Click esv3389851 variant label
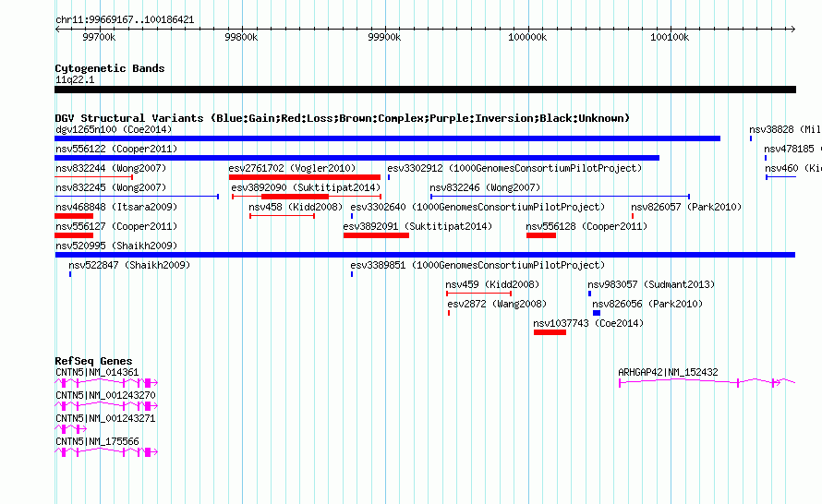 pos(477,265)
